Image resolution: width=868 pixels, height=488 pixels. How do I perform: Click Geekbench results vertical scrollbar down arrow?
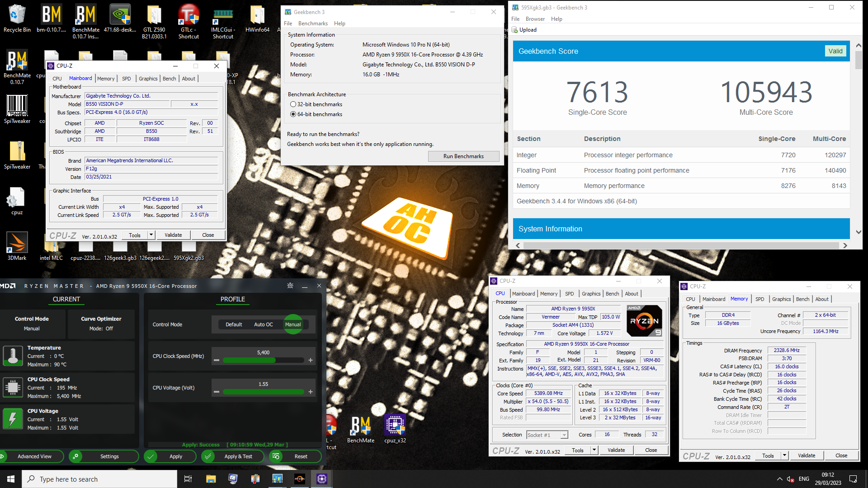[859, 232]
